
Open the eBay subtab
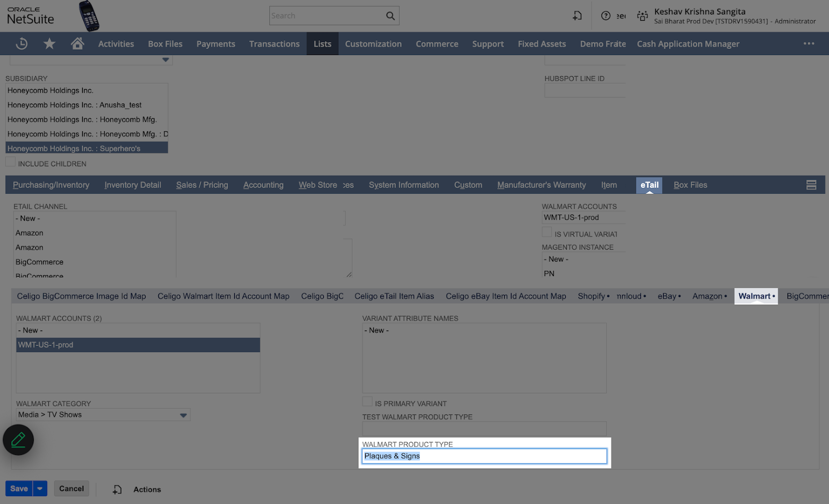point(669,296)
